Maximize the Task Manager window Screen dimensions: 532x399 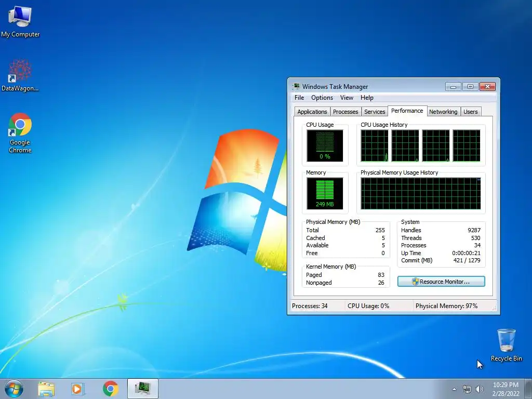470,87
